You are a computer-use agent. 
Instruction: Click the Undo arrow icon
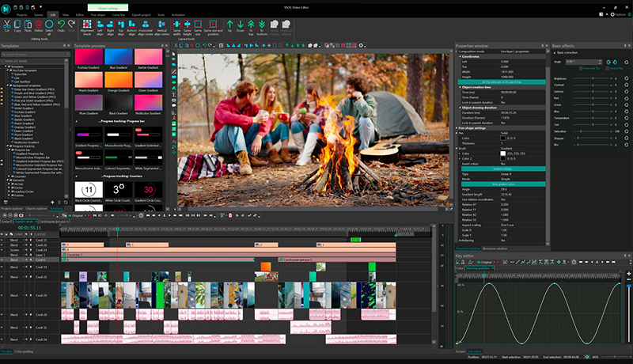coord(62,25)
